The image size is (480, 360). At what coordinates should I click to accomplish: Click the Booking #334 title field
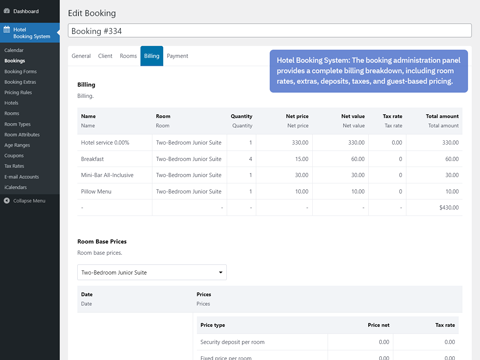click(270, 31)
